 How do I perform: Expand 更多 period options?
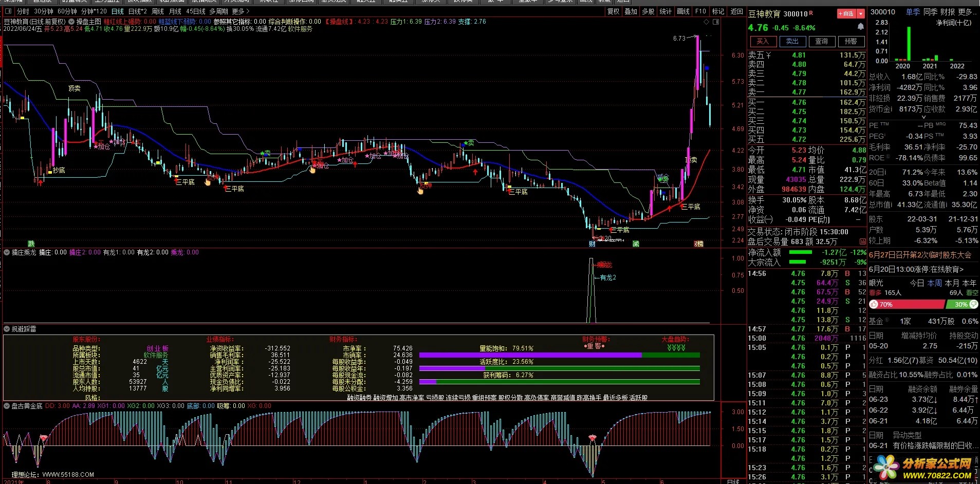(241, 11)
